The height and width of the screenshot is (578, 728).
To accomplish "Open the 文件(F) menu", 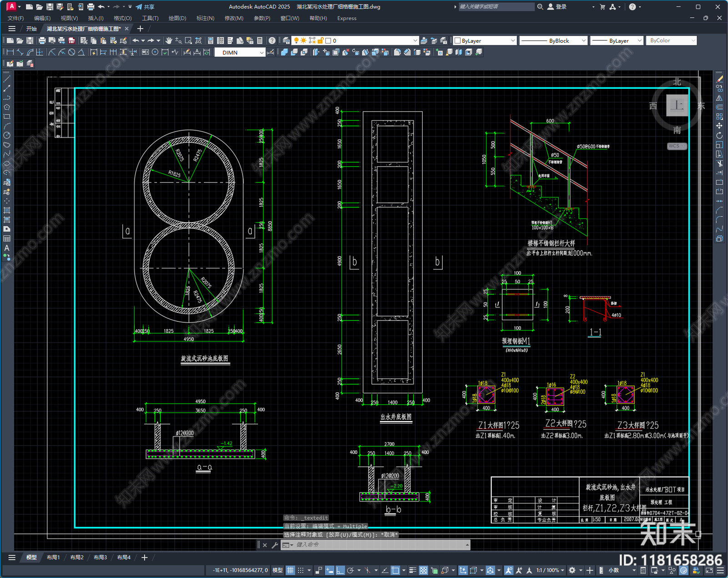I will (16, 18).
